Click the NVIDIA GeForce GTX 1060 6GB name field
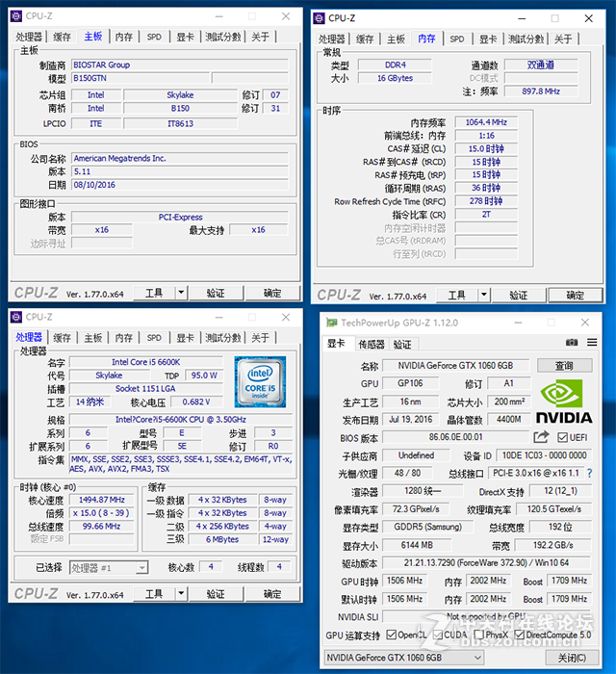The height and width of the screenshot is (674, 616). coord(456,365)
